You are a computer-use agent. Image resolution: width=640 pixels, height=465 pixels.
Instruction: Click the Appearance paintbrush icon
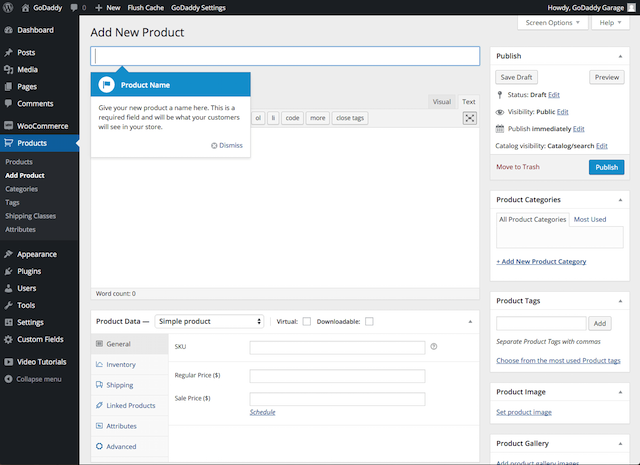[x=8, y=254]
